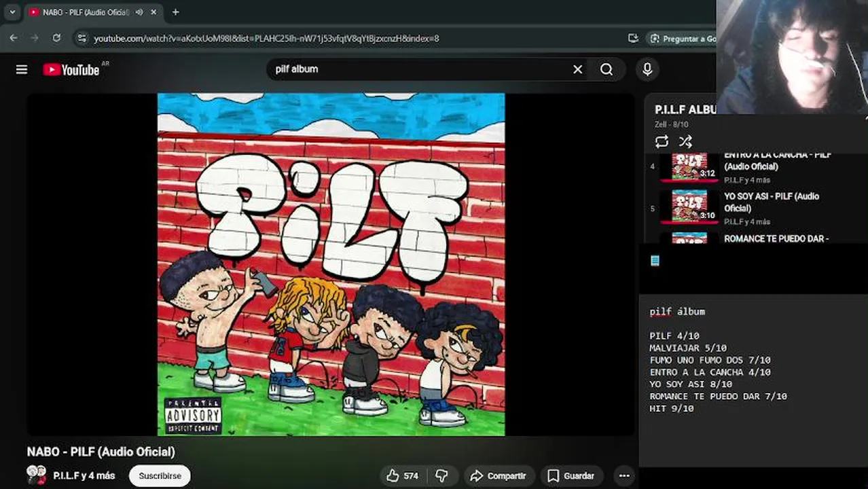
Task: Click the video title NABO - PILF
Action: pos(101,452)
